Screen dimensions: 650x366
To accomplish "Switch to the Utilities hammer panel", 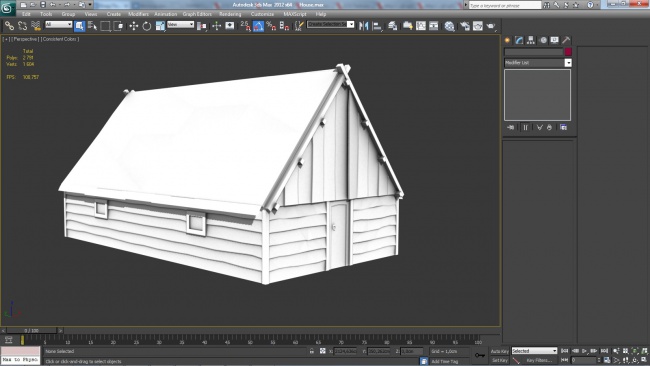I will coord(566,40).
